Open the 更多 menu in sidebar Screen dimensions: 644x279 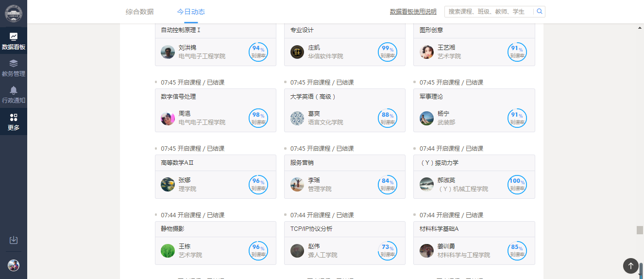tap(14, 122)
